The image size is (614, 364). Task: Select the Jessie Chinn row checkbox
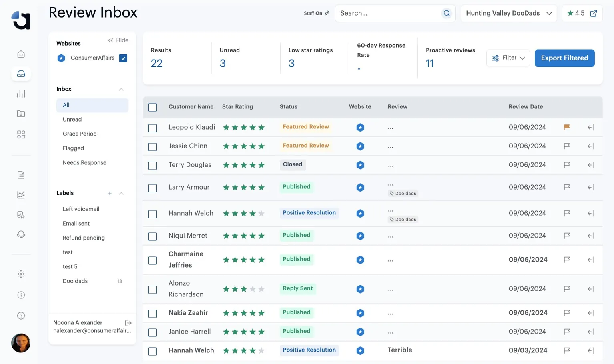pos(152,147)
